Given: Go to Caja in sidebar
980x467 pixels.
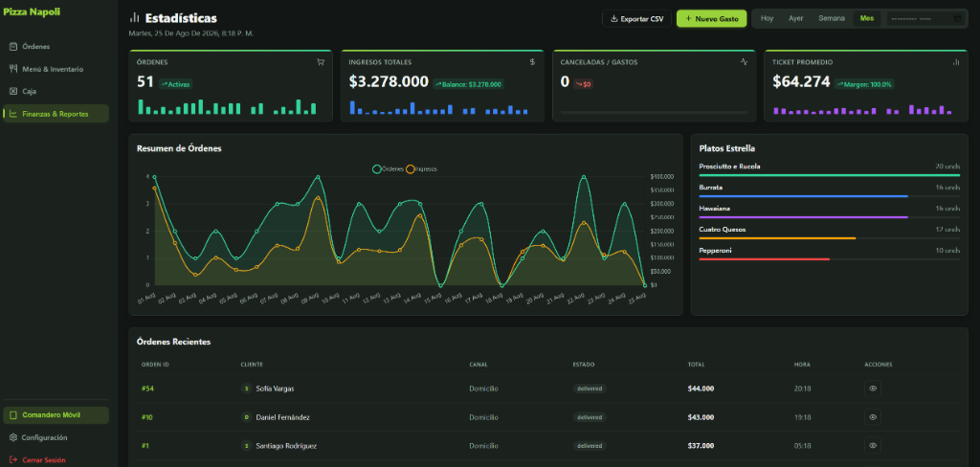Looking at the screenshot, I should (56, 91).
